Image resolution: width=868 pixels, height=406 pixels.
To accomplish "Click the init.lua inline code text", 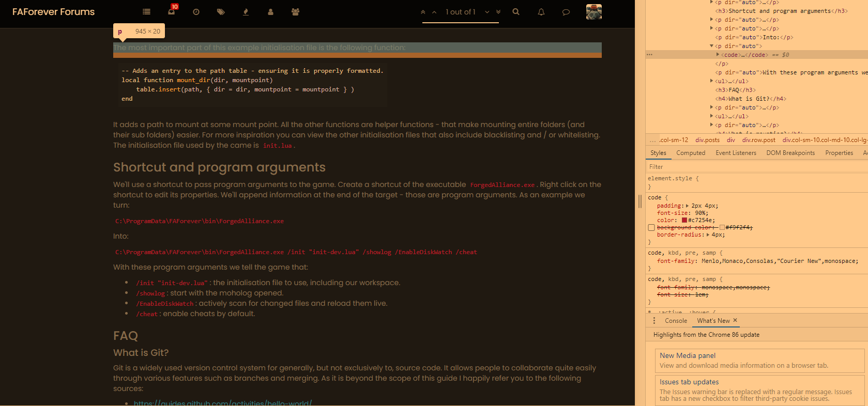I will click(277, 146).
